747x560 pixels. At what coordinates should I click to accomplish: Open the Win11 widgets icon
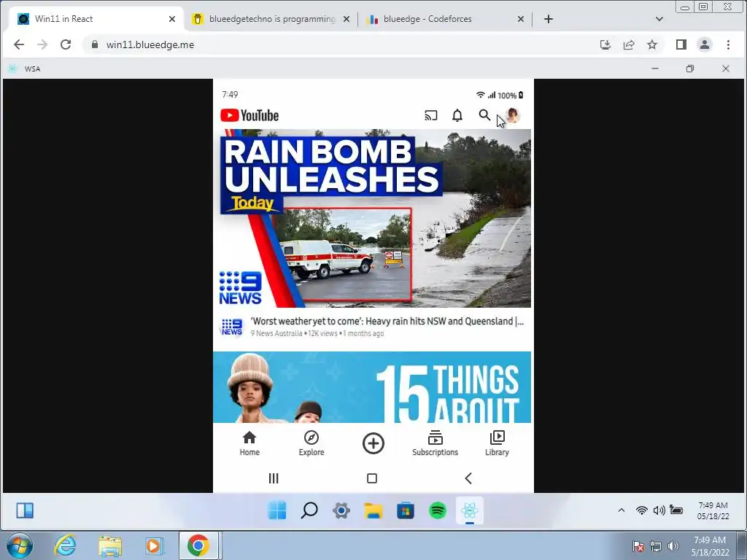pos(25,510)
